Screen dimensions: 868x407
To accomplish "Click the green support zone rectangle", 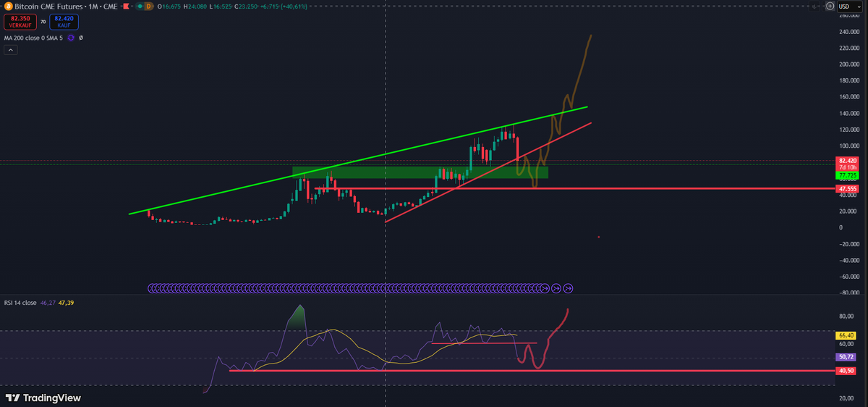I will (420, 172).
